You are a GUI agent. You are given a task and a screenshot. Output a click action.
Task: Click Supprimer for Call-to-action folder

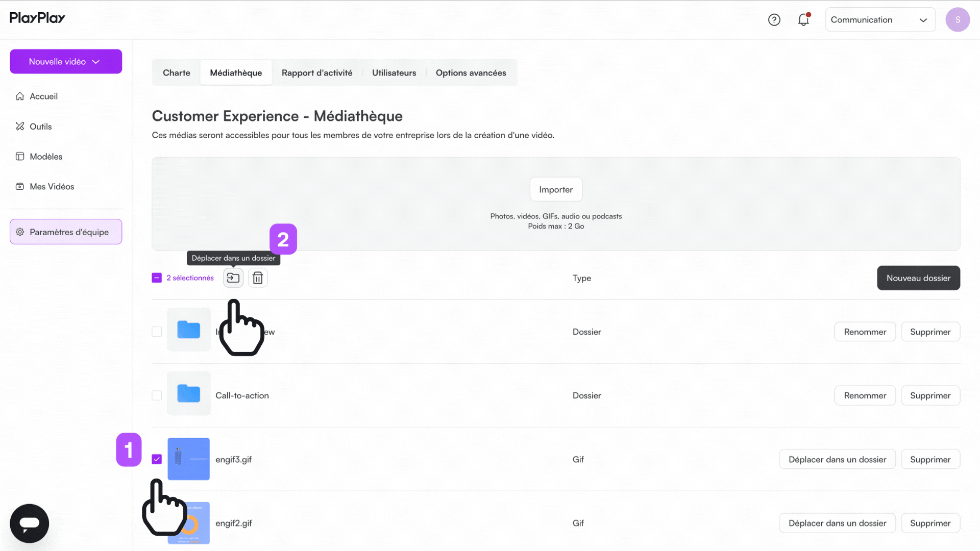[x=930, y=395]
